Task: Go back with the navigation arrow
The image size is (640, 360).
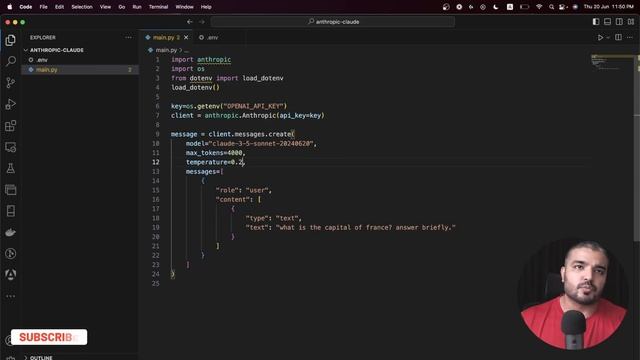Action: 190,22
